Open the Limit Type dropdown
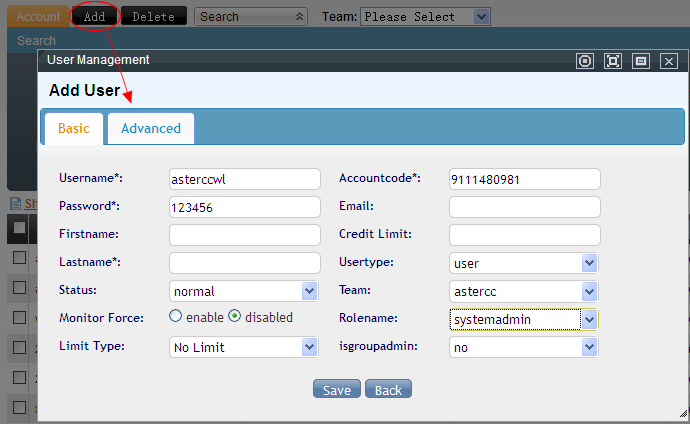This screenshot has height=424, width=690. (x=309, y=347)
